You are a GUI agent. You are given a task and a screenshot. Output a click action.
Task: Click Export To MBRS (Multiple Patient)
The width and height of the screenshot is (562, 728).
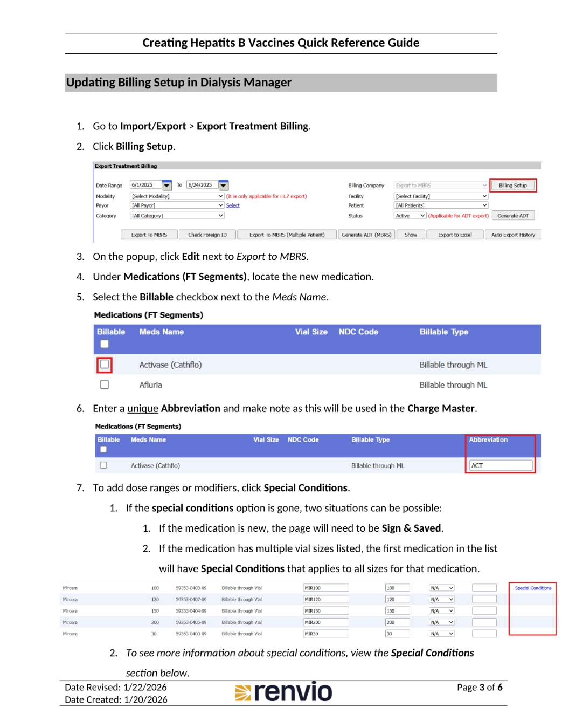(287, 235)
